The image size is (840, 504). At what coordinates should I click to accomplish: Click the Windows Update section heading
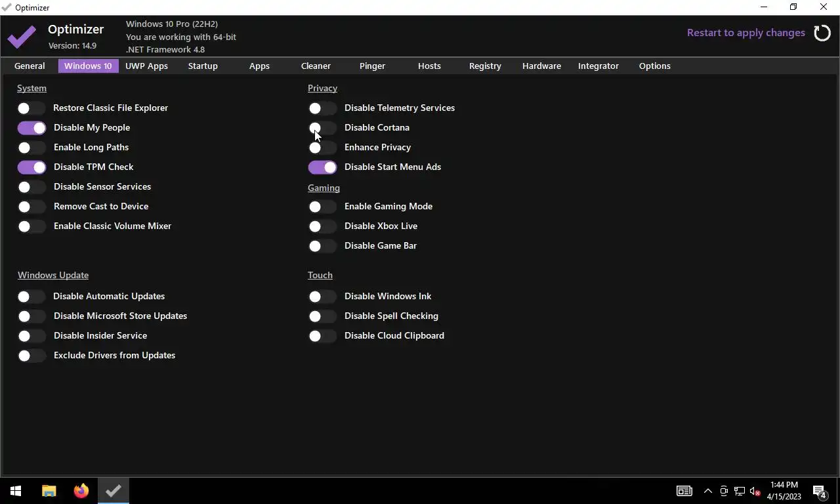(53, 275)
